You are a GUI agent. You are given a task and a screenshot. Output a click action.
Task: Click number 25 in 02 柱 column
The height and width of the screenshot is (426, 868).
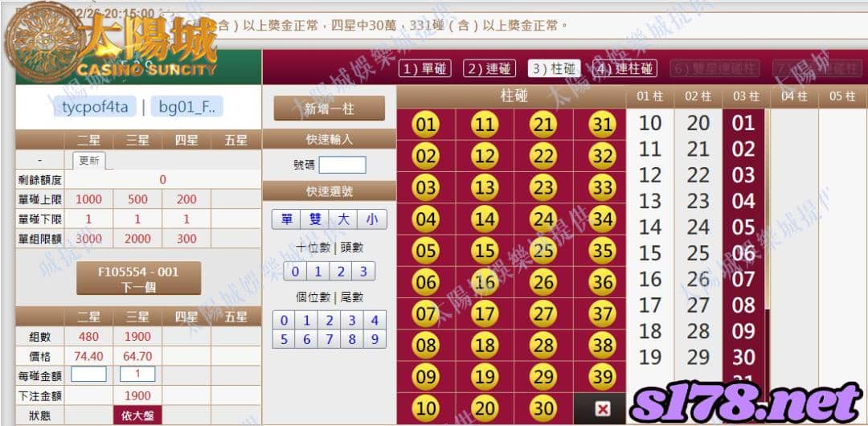pos(698,253)
